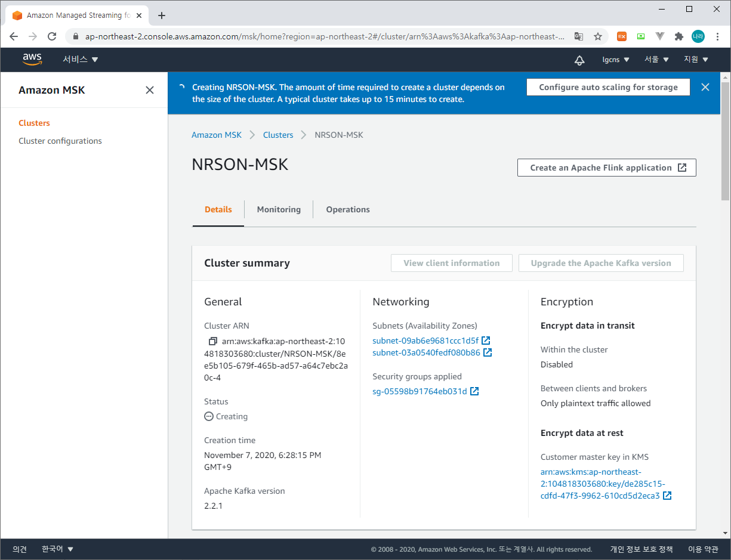Image resolution: width=731 pixels, height=560 pixels.
Task: Open external link icon next to KMS key
Action: [x=667, y=496]
